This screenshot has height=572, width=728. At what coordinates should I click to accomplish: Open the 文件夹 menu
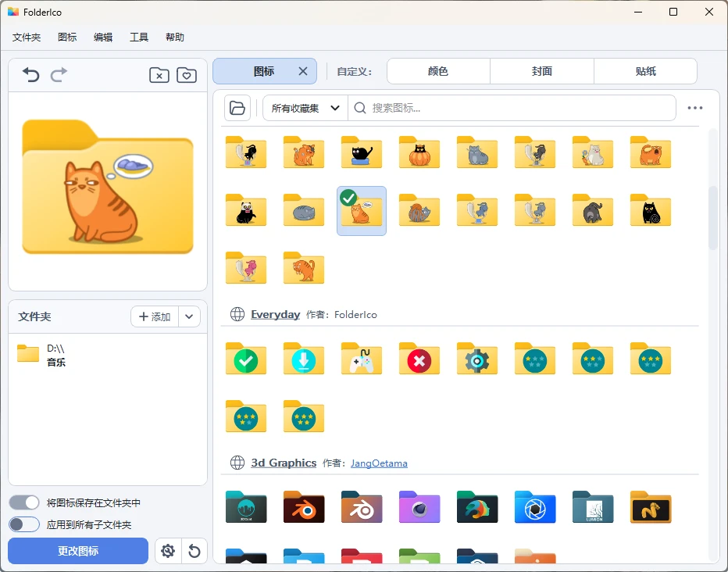pos(27,38)
